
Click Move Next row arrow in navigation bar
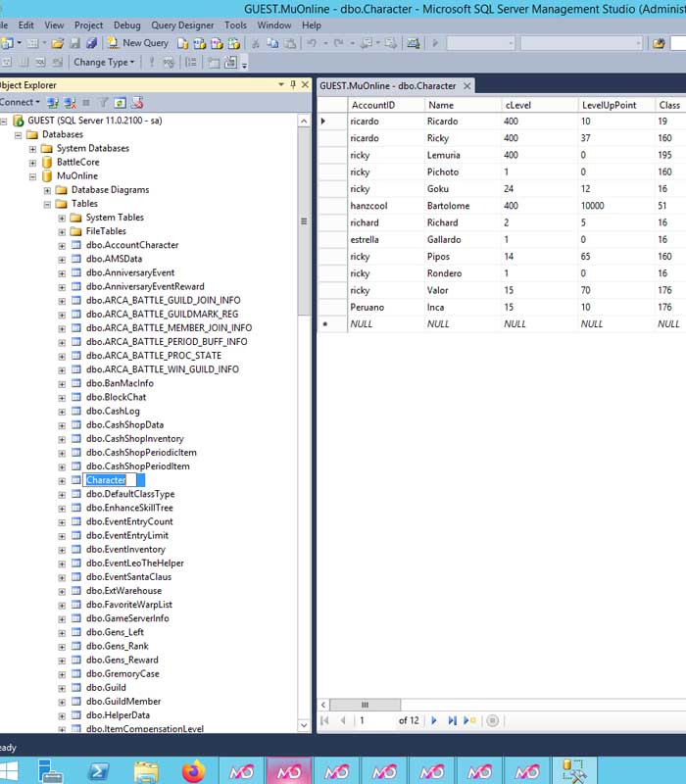point(433,720)
